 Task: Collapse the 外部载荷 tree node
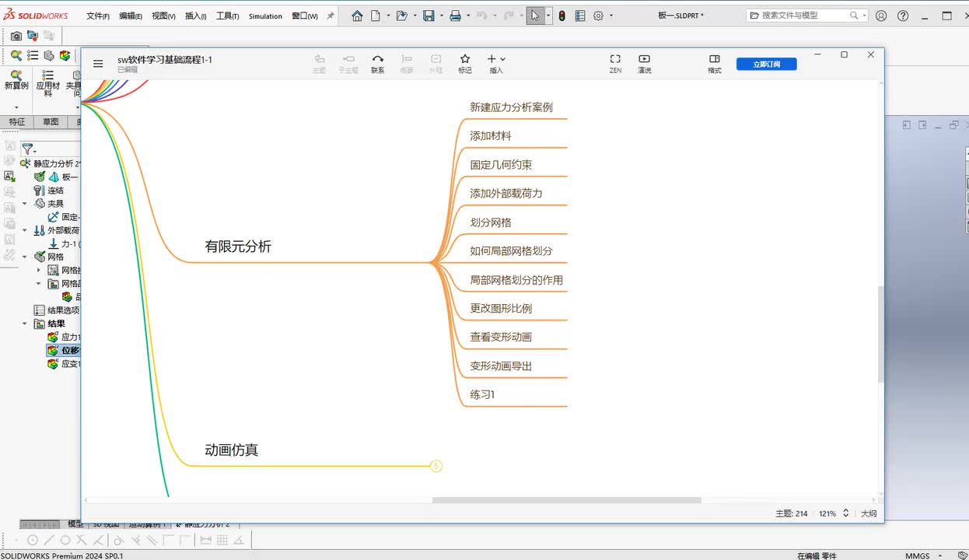pyautogui.click(x=24, y=230)
